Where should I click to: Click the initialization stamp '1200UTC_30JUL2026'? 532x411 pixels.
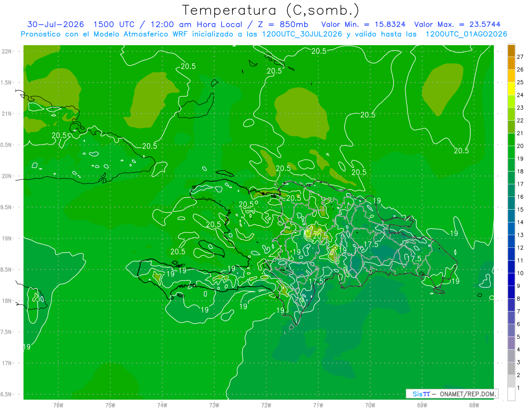point(302,34)
